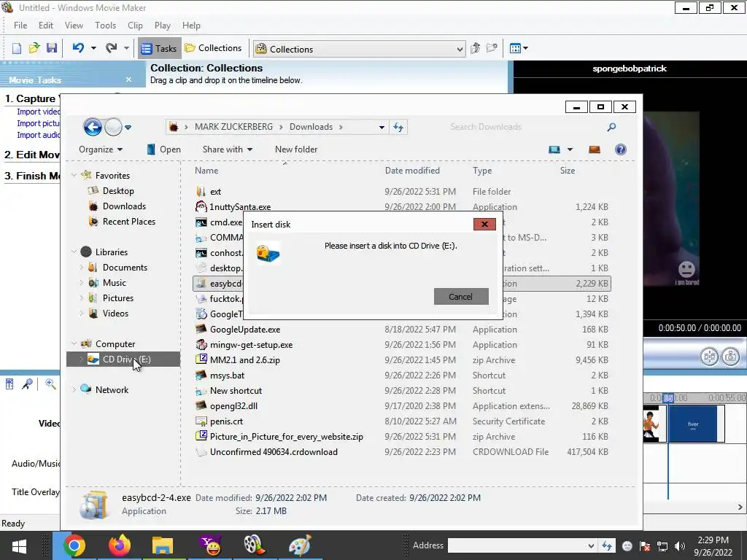
Task: Open the address bar history dropdown
Action: pyautogui.click(x=382, y=127)
